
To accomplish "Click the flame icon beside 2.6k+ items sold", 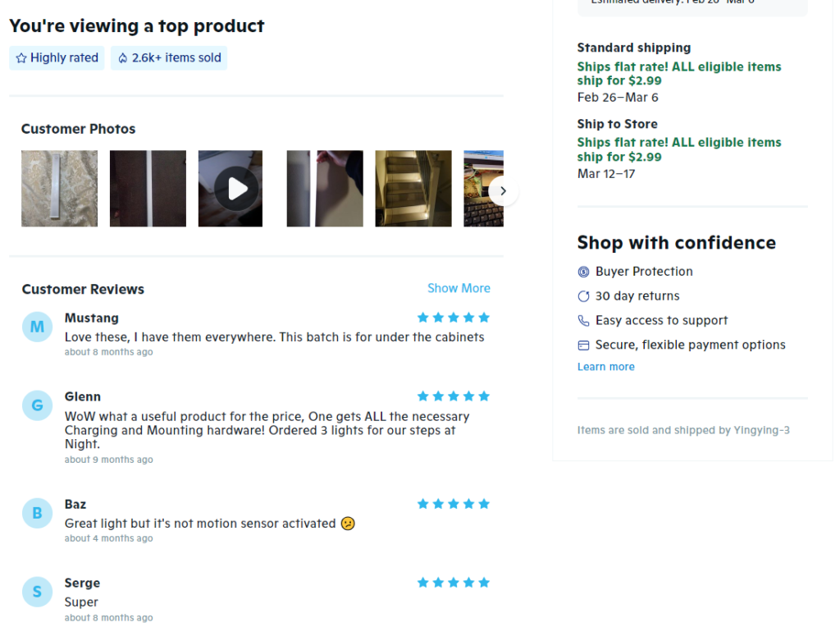I will coord(123,58).
